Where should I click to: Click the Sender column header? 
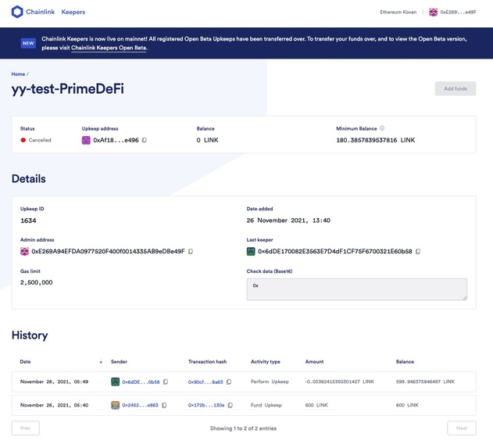[x=119, y=362]
